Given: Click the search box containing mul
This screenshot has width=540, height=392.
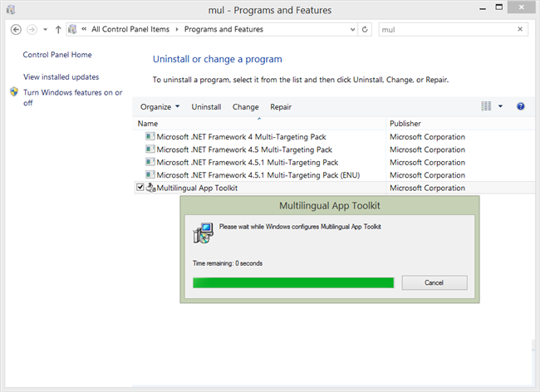Looking at the screenshot, I should (446, 30).
